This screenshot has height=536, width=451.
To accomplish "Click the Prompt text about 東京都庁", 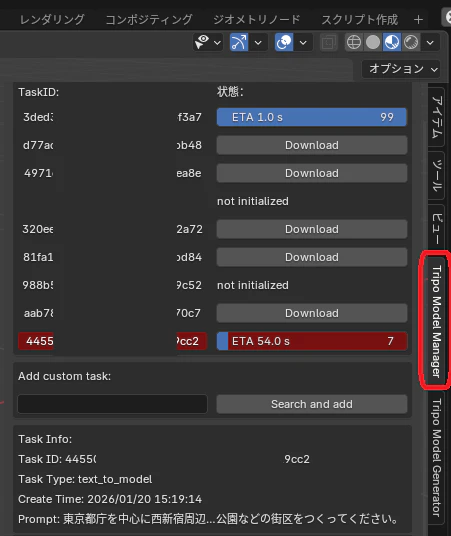I will [208, 519].
